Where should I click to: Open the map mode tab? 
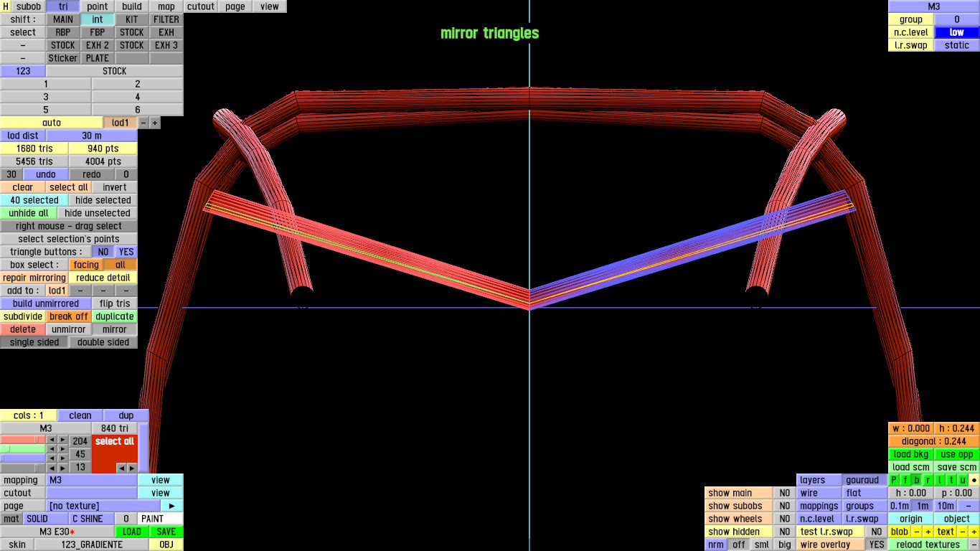tap(166, 6)
